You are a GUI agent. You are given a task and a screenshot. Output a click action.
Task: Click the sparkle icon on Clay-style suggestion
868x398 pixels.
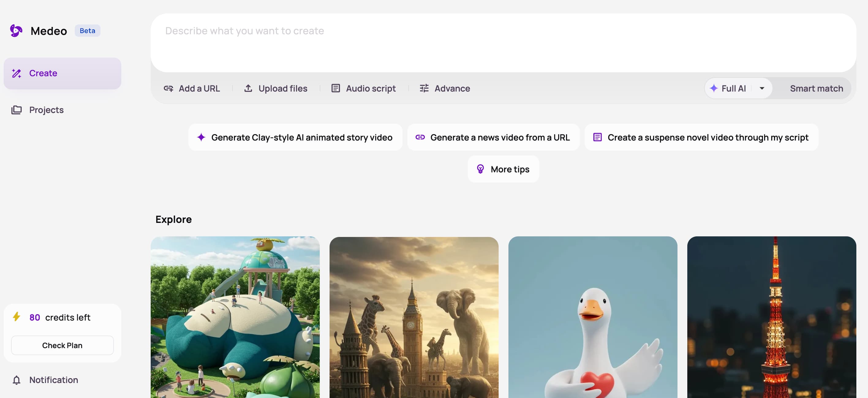point(201,137)
